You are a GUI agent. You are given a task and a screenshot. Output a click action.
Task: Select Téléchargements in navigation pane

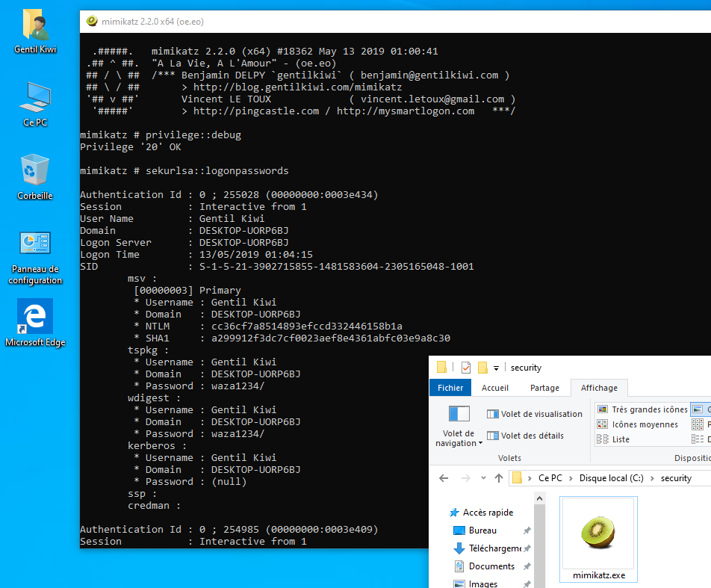(488, 548)
